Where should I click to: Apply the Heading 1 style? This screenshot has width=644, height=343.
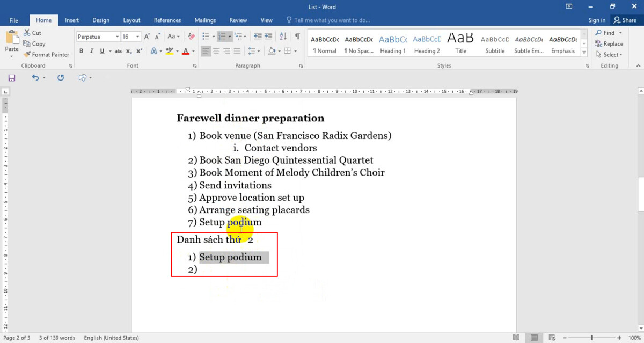click(x=393, y=44)
